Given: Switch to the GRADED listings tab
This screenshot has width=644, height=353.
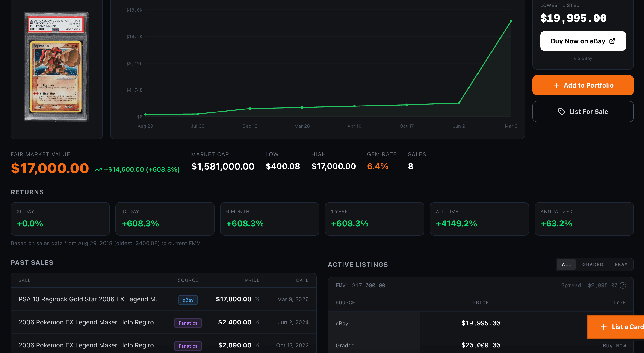Looking at the screenshot, I should point(593,264).
